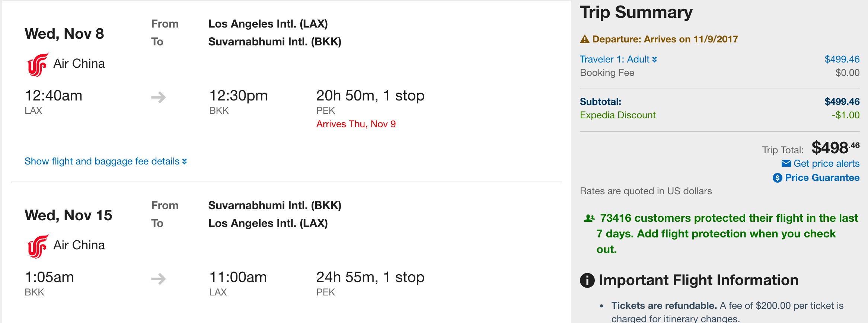
Task: Click the Expedia Discount line label
Action: (x=618, y=115)
